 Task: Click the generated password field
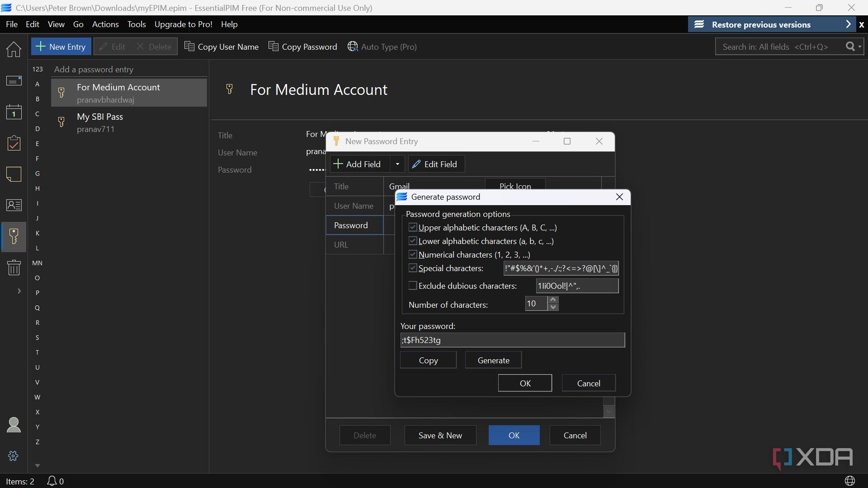click(513, 340)
